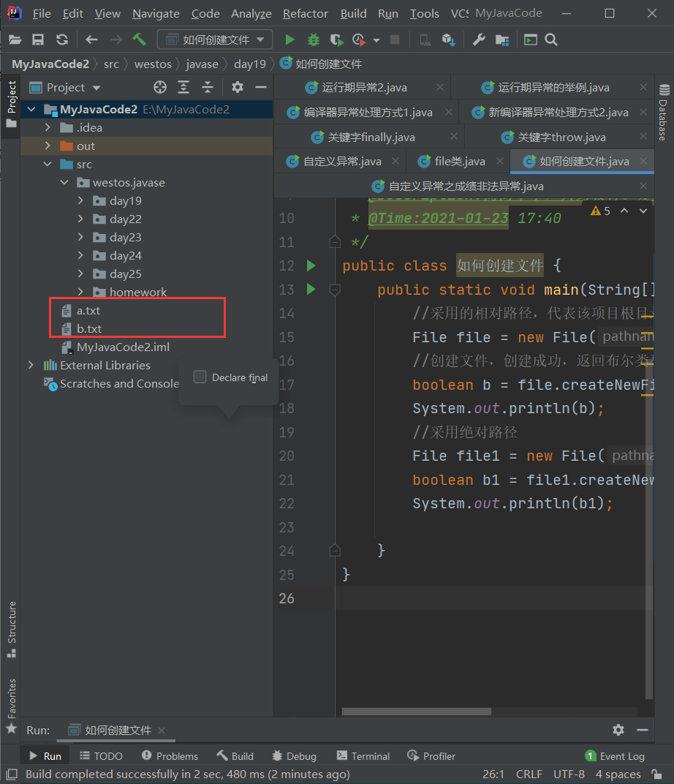
Task: Collapse all in Project panel
Action: 208,88
